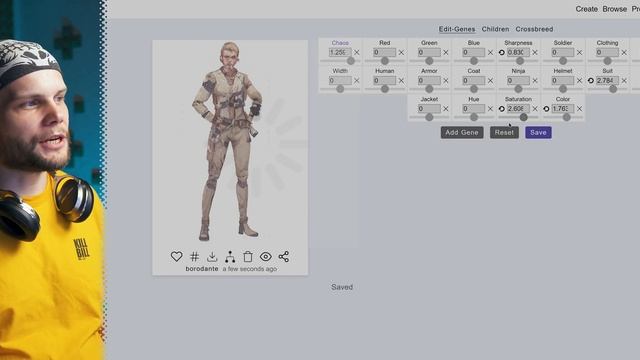
Task: Click the 'Saved' status message
Action: tap(342, 287)
